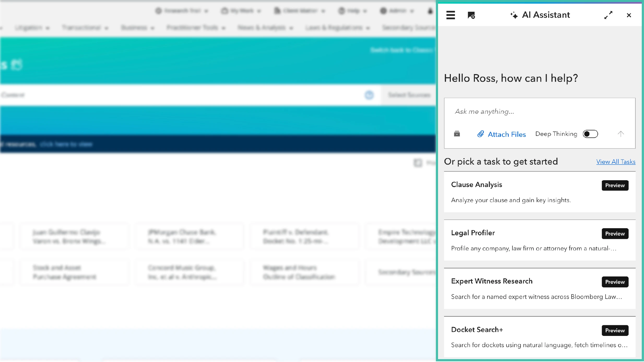Screen dimensions: 644x362
Task: Click the archive box icon in prompt area
Action: (x=457, y=134)
